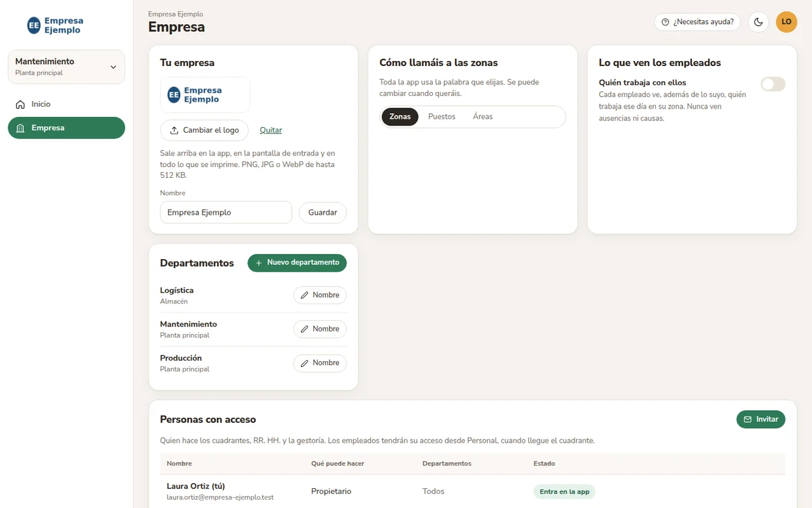Select the Puestos naming option
The width and height of the screenshot is (812, 508).
click(x=442, y=117)
